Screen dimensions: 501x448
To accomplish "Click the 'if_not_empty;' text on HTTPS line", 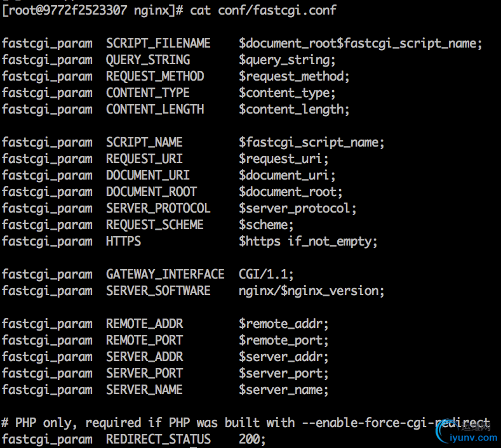I will (x=332, y=242).
